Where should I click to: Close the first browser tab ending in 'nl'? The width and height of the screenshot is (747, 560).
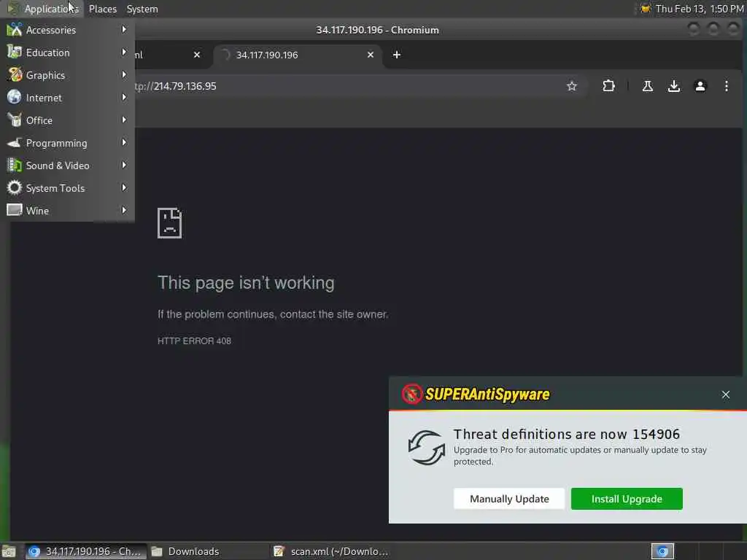(197, 55)
